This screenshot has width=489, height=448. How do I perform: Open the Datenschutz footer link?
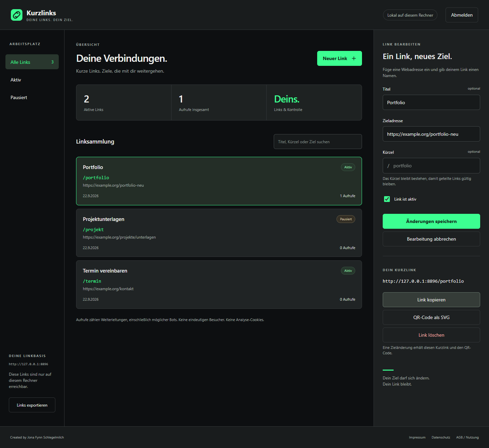click(441, 437)
